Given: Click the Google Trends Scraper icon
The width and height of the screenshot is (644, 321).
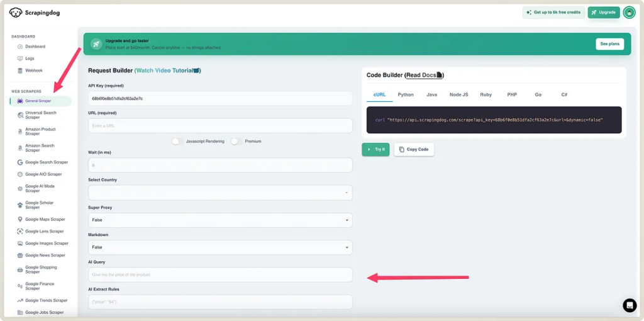Looking at the screenshot, I should 20,300.
